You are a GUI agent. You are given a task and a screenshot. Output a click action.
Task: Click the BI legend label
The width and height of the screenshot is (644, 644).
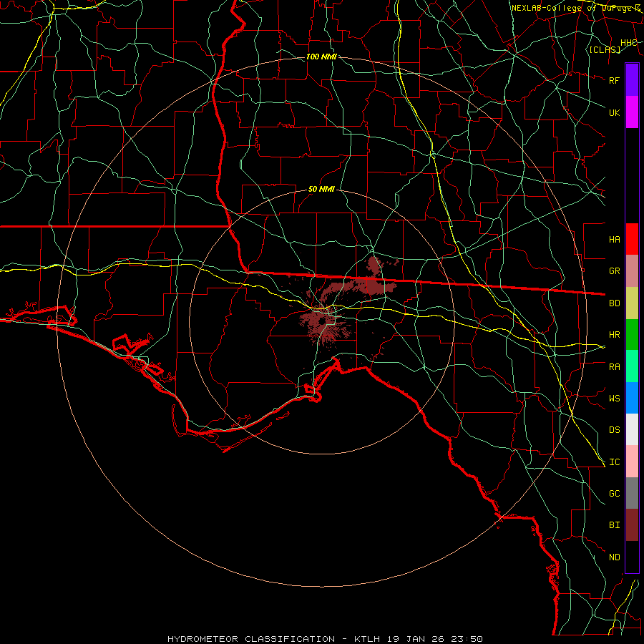pos(615,525)
